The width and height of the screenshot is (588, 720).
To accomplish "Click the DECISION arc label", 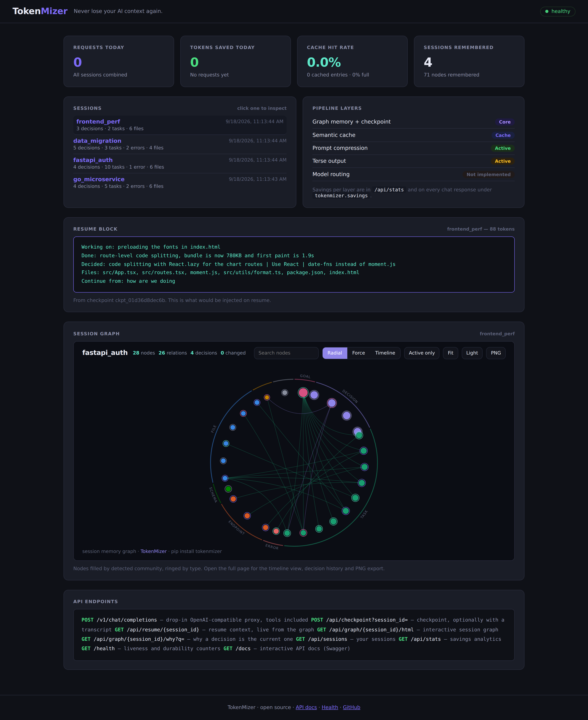I will pyautogui.click(x=350, y=396).
